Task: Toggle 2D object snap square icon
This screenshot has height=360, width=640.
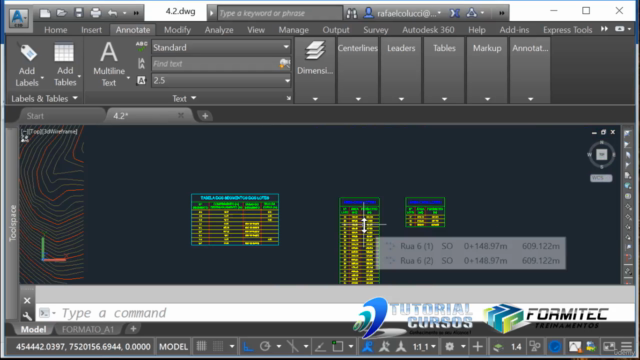Action: [x=338, y=347]
